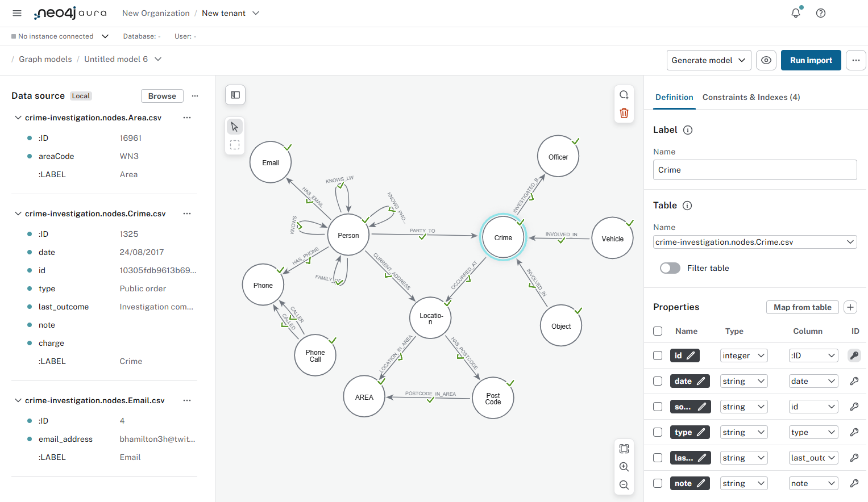The width and height of the screenshot is (868, 502).
Task: Click the red delete trash icon
Action: (624, 113)
